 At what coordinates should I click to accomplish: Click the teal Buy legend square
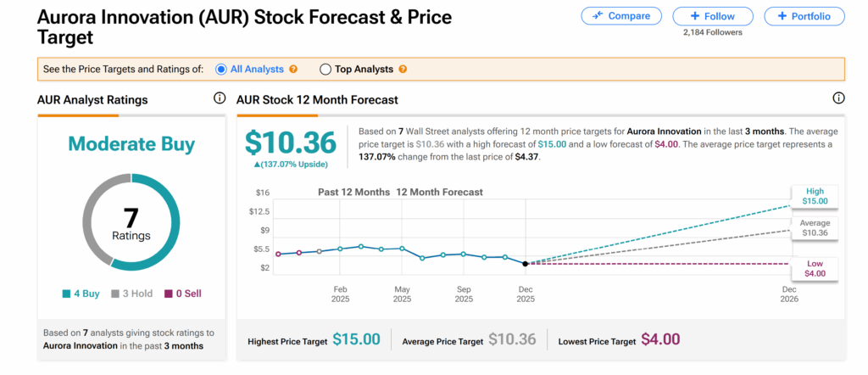tap(66, 294)
